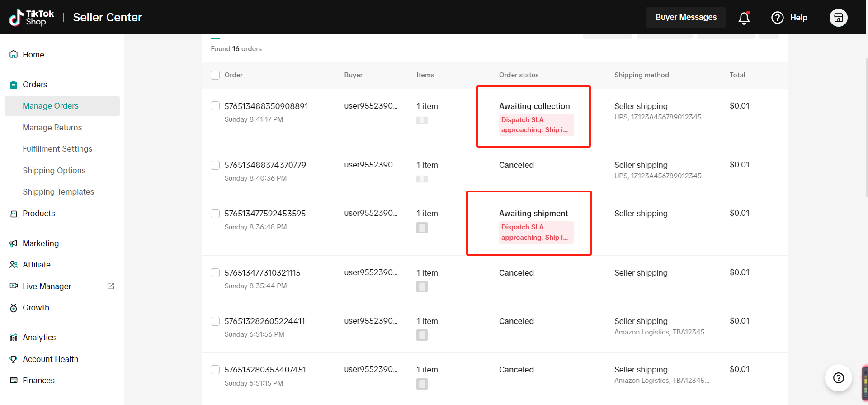Open the shop profile avatar icon
Viewport: 868px width, 405px height.
click(x=838, y=18)
